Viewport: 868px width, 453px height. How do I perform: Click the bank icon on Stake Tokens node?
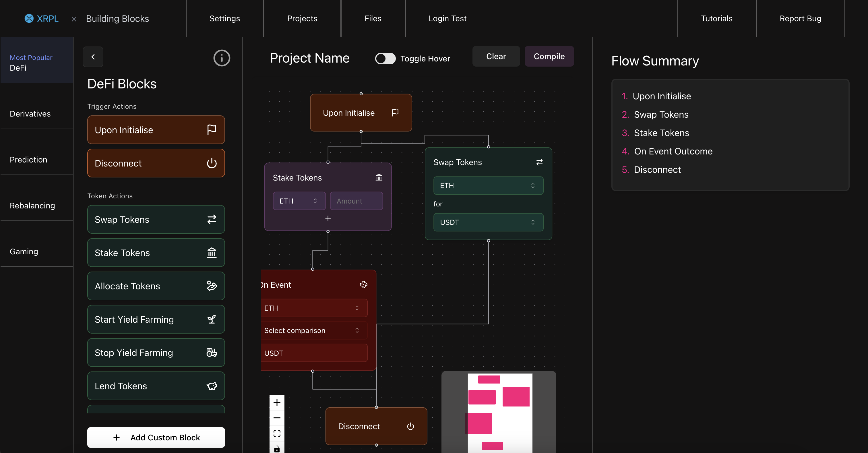tap(379, 177)
